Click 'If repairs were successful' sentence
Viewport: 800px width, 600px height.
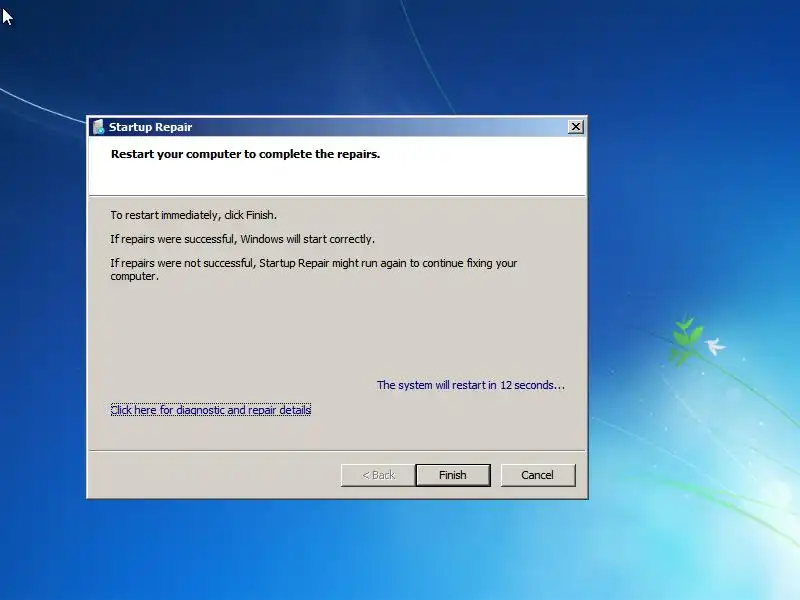coord(242,239)
